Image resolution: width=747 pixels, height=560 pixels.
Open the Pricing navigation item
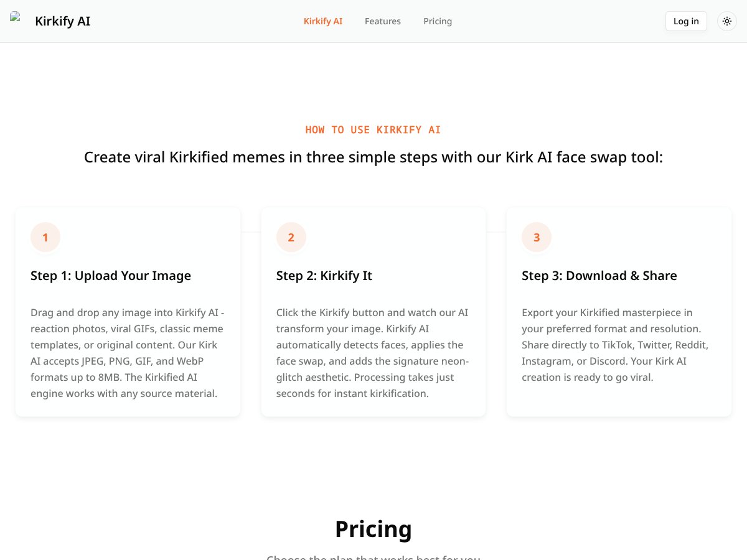[x=438, y=21]
